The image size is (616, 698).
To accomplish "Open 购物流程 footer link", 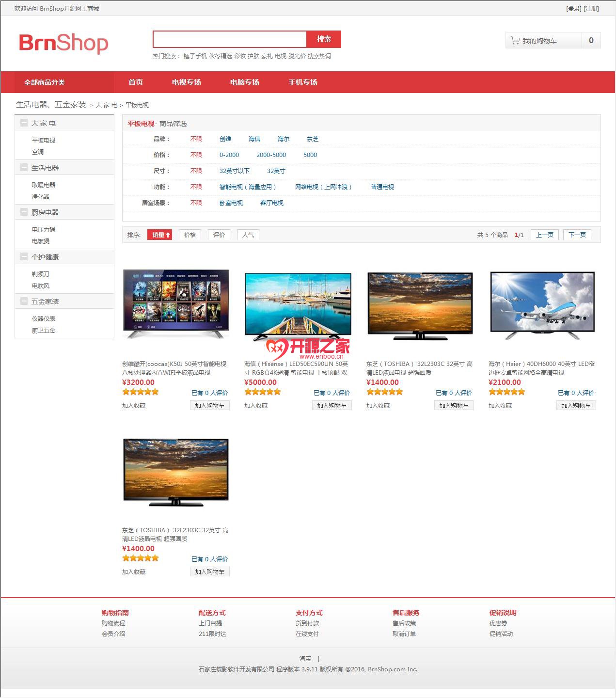I will click(113, 623).
